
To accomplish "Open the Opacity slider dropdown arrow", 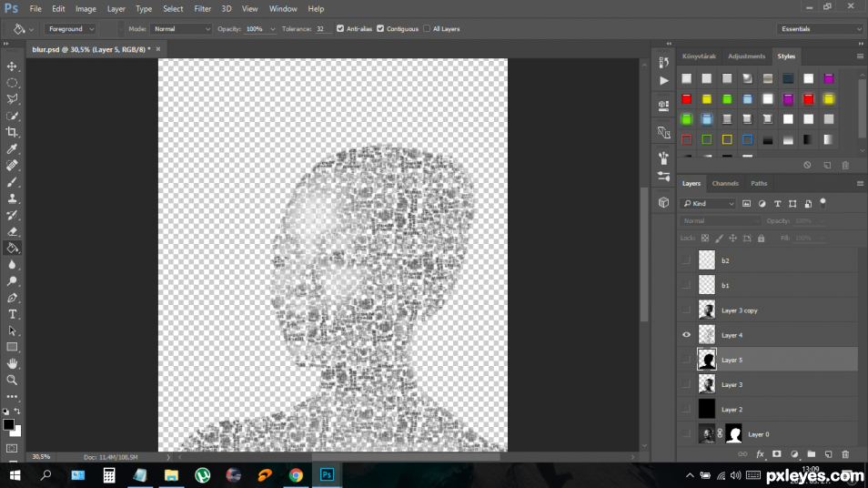I will click(272, 29).
